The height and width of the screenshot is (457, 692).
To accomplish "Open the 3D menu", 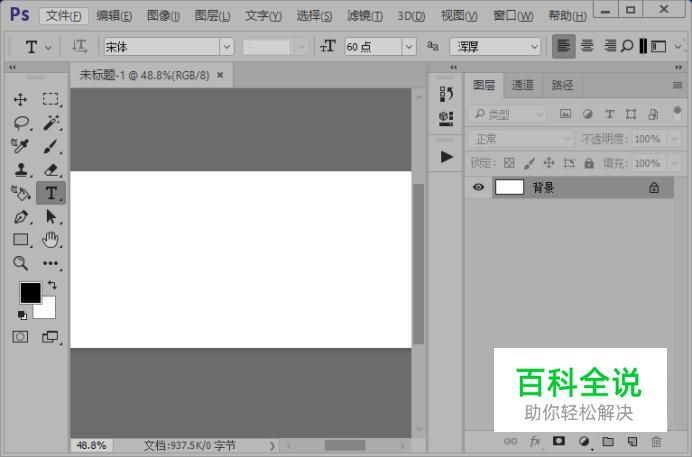I will pos(411,16).
